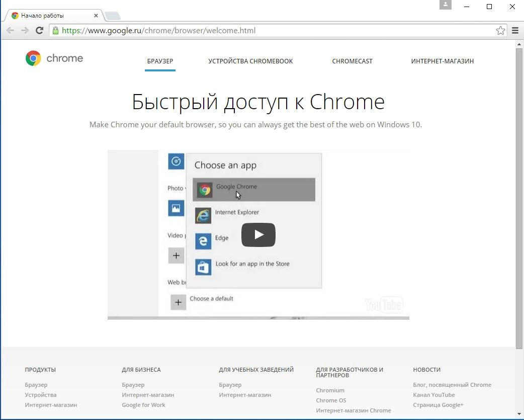The image size is (524, 420).
Task: Open the Chromium footer link
Action: [x=330, y=390]
